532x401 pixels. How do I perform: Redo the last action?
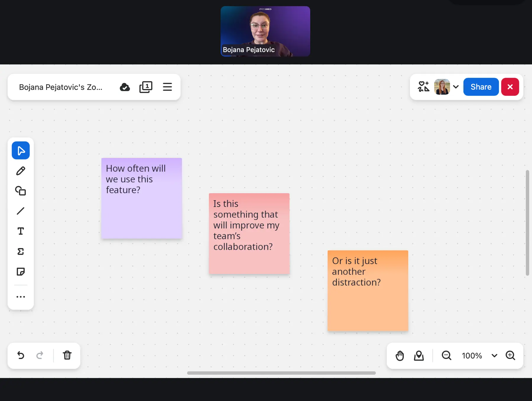point(40,355)
